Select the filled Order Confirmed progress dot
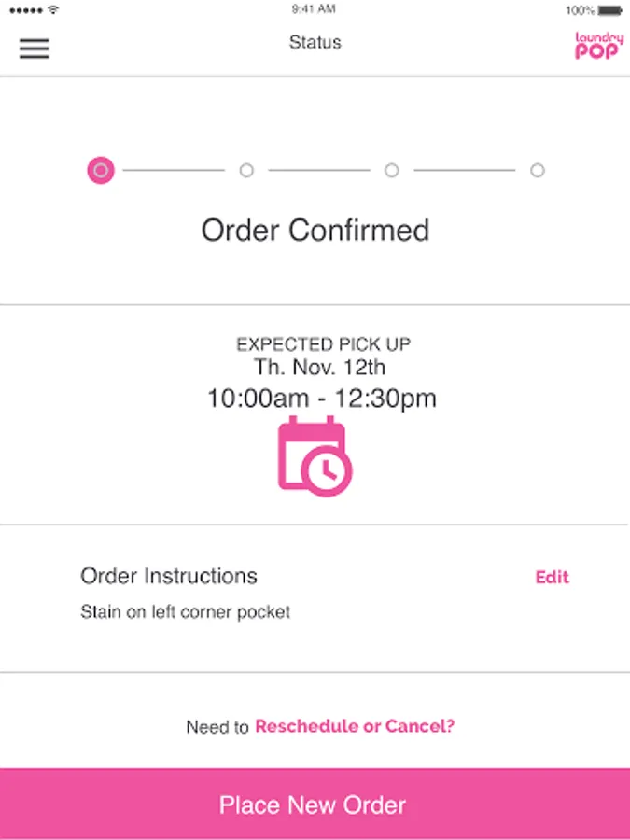The image size is (630, 840). (x=100, y=171)
